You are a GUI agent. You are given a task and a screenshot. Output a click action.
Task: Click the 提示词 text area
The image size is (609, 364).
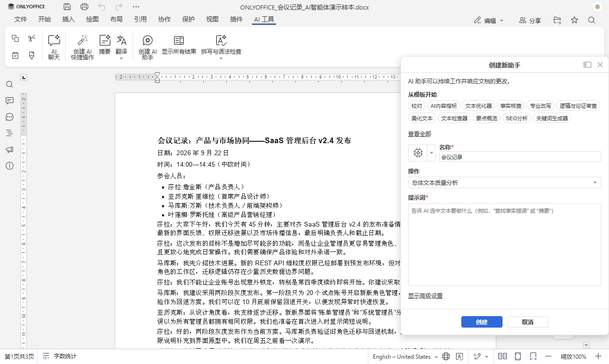tap(504, 245)
